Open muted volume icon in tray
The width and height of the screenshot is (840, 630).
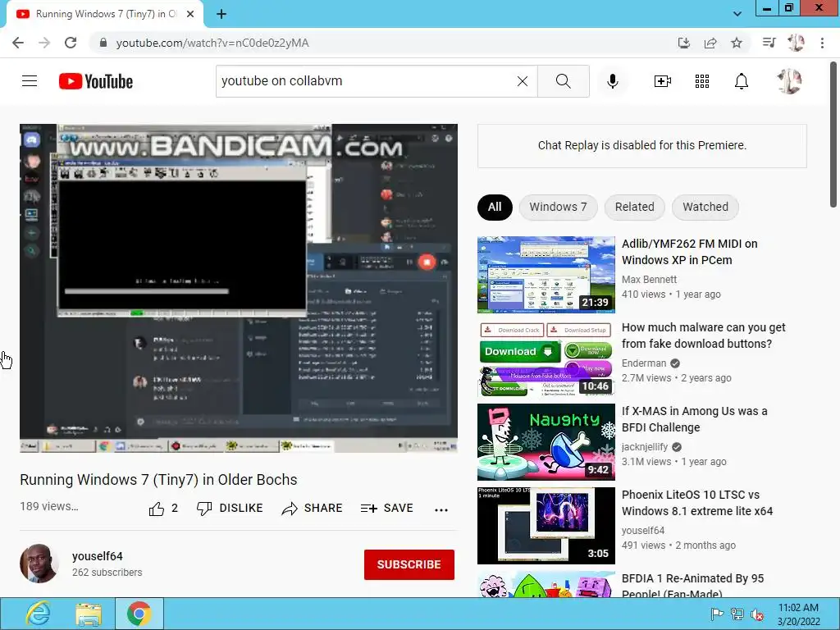click(757, 614)
